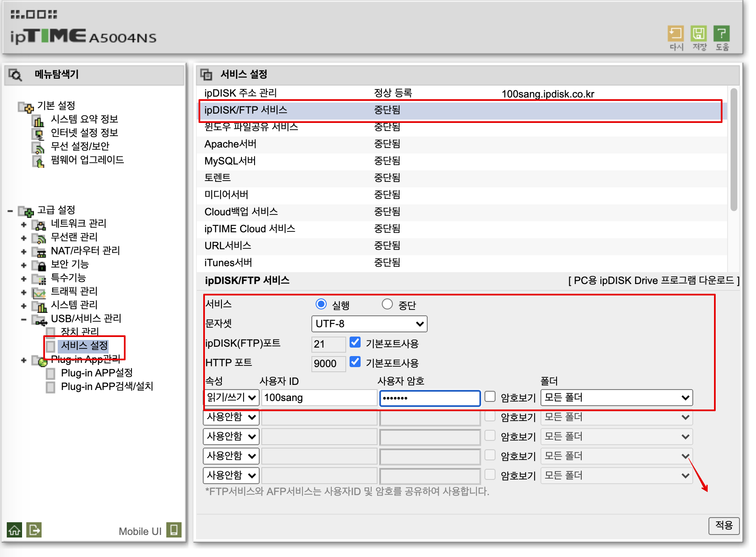Expand the 무선랜 관리 tree node

[x=24, y=238]
